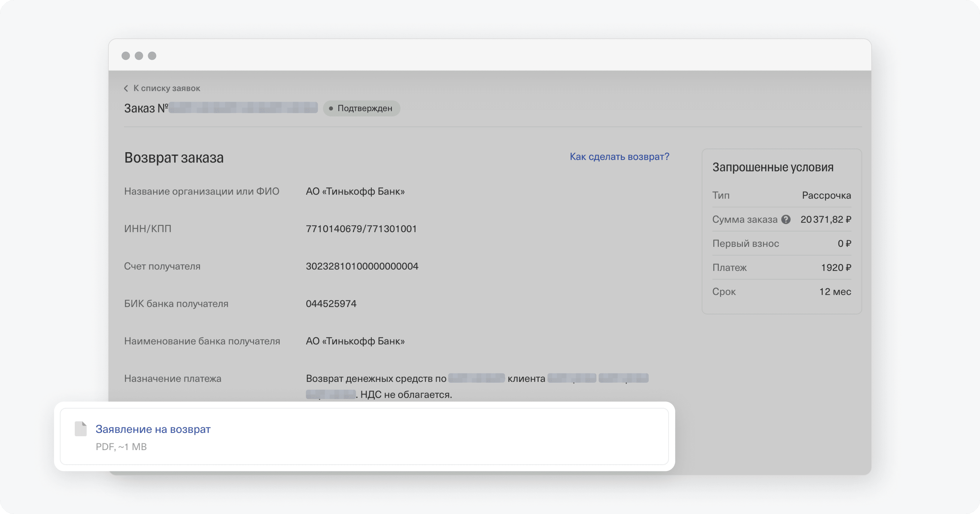Click the Платеж value 1920 ₽
Screen dimensions: 980x514
(x=836, y=268)
